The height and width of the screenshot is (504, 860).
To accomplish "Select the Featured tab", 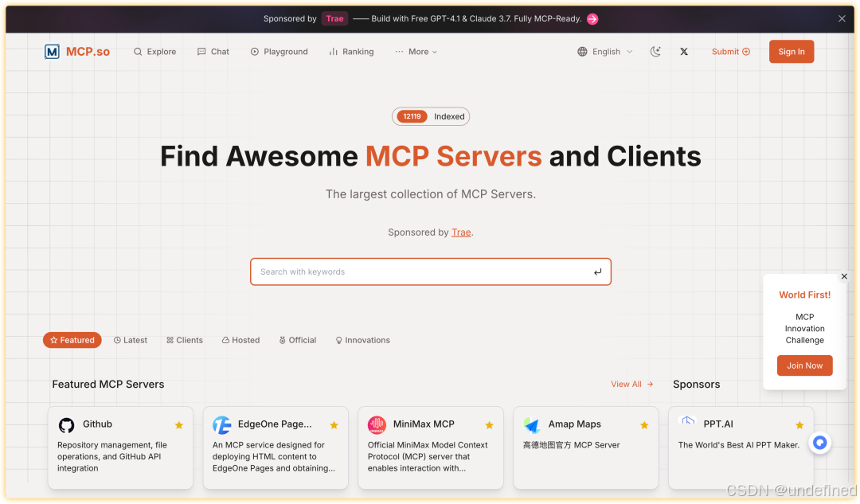I will coord(72,340).
